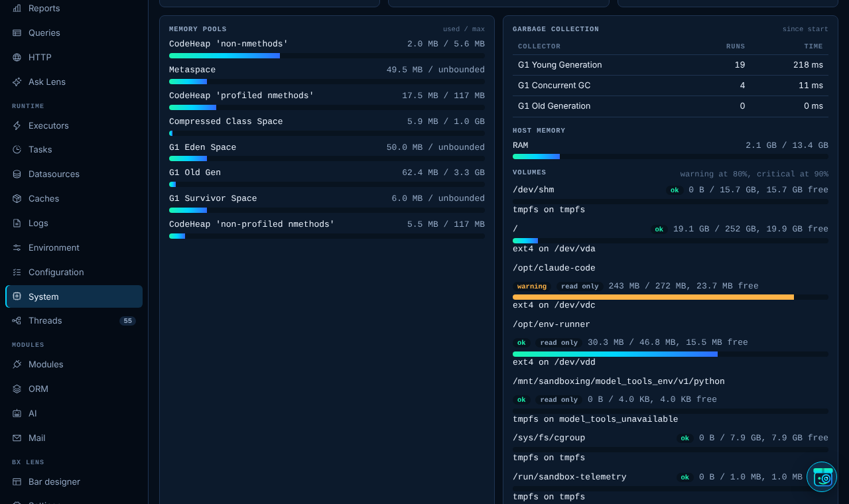Click the System chip icon

(x=17, y=296)
